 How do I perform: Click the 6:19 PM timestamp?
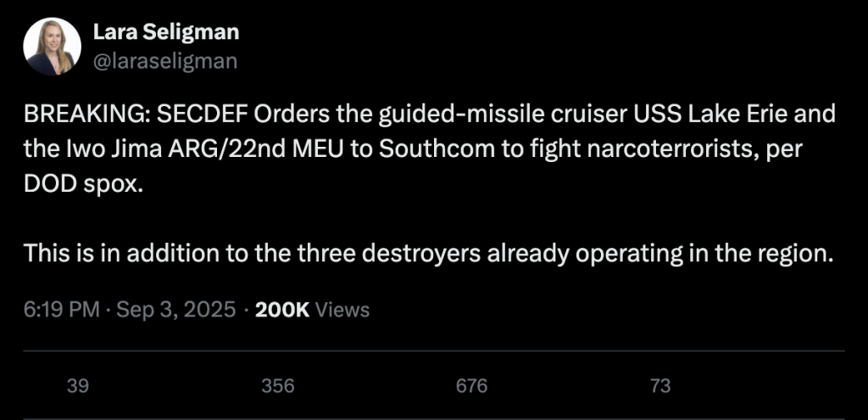click(61, 310)
